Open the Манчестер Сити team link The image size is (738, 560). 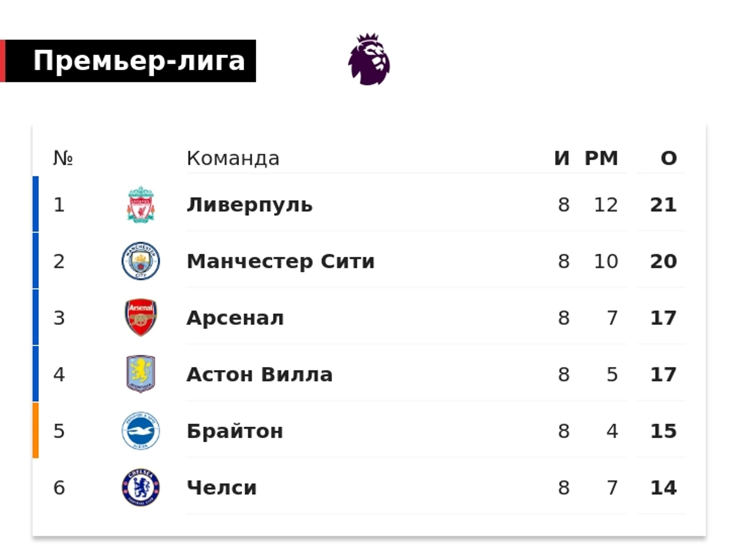[x=281, y=262]
